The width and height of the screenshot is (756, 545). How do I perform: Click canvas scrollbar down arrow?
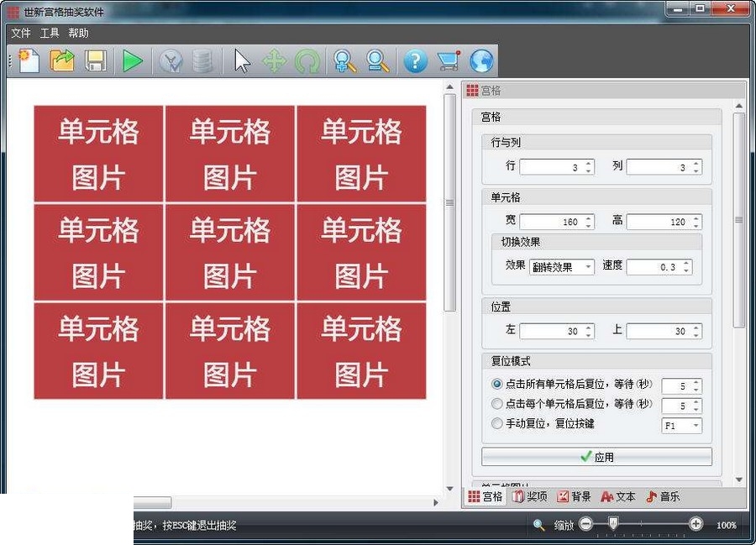(x=450, y=489)
